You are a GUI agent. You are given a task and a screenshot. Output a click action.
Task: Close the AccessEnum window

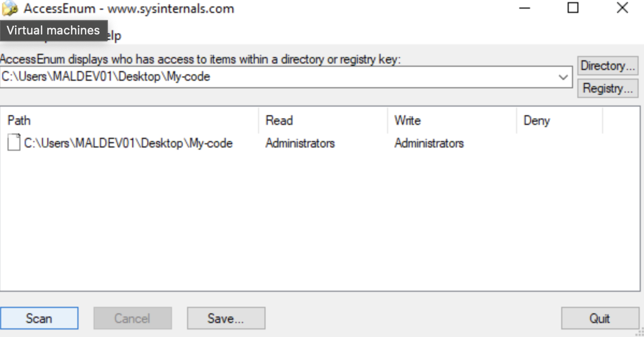point(622,8)
